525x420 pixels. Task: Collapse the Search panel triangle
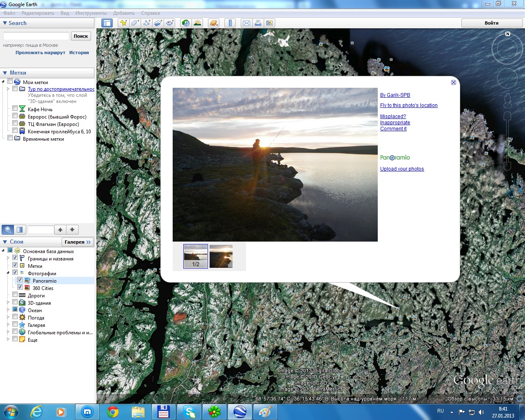point(5,23)
